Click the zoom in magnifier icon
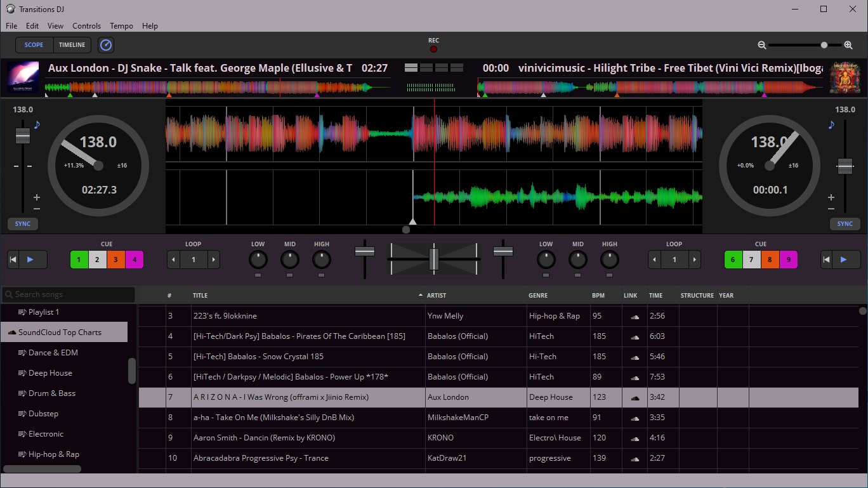The image size is (868, 488). click(848, 45)
